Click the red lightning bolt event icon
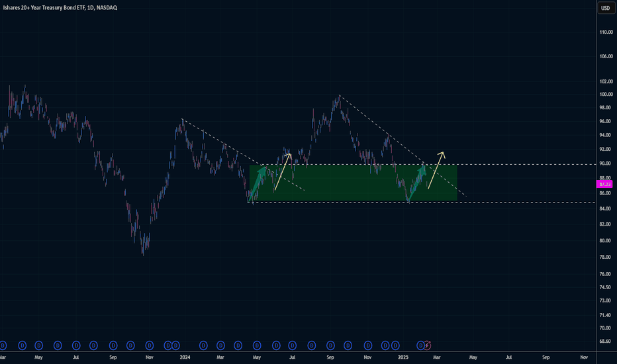The width and height of the screenshot is (617, 364). point(428,345)
